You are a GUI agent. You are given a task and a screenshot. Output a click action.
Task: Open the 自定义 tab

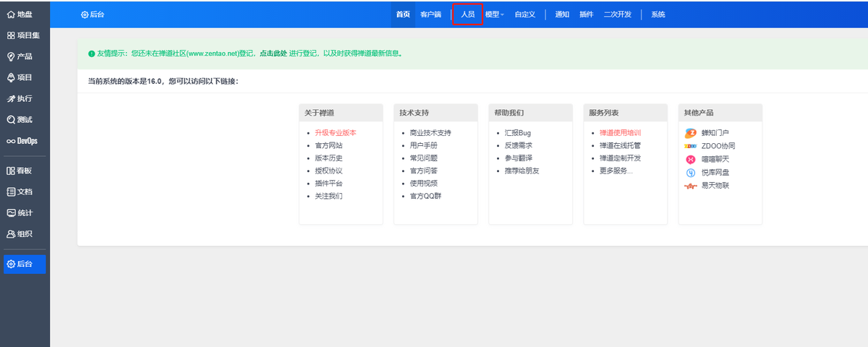click(524, 14)
